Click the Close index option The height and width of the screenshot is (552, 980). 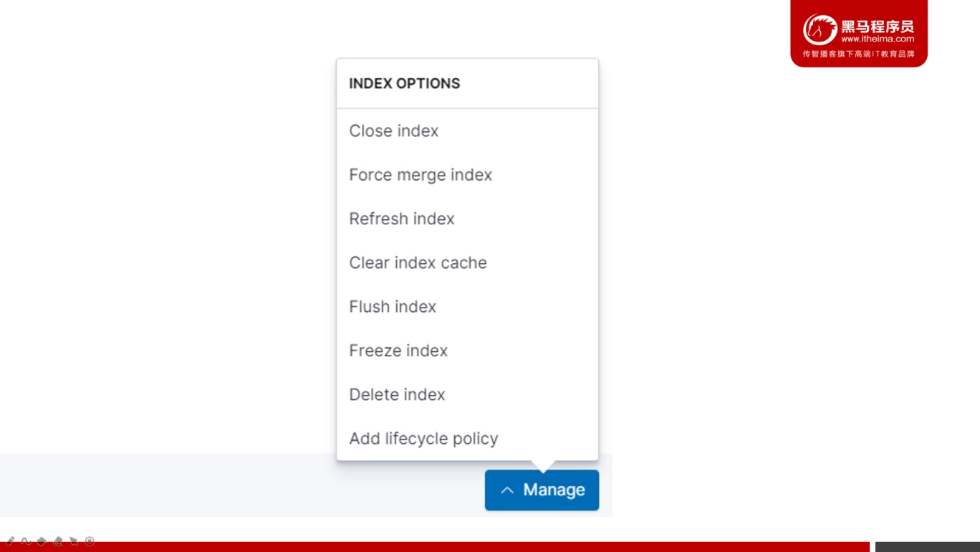[x=394, y=131]
